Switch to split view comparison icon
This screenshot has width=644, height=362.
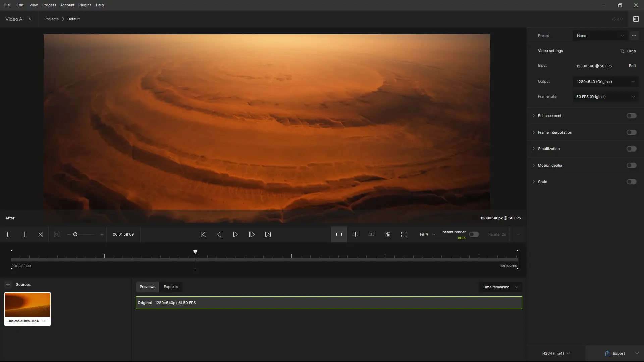(355, 234)
